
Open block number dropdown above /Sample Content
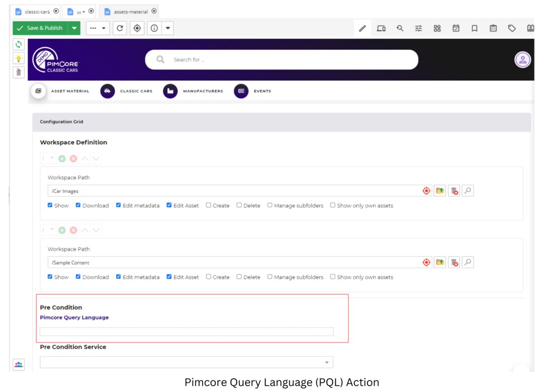pyautogui.click(x=48, y=230)
